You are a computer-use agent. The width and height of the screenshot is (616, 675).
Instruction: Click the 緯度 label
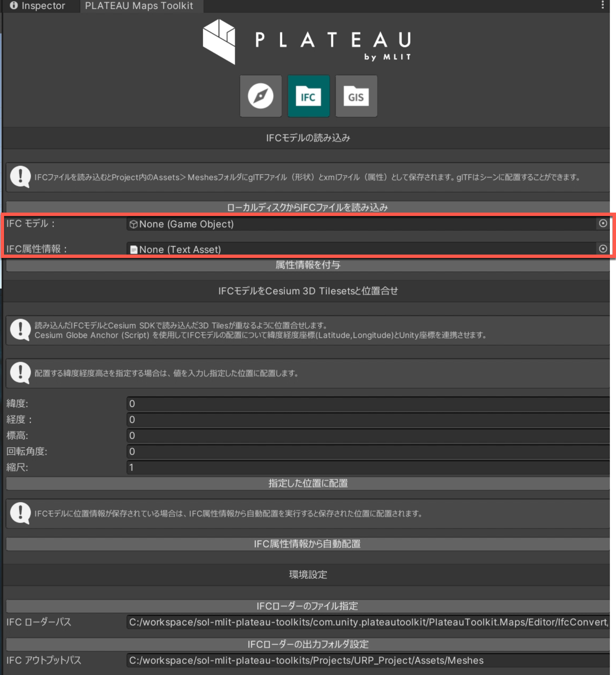pyautogui.click(x=17, y=404)
